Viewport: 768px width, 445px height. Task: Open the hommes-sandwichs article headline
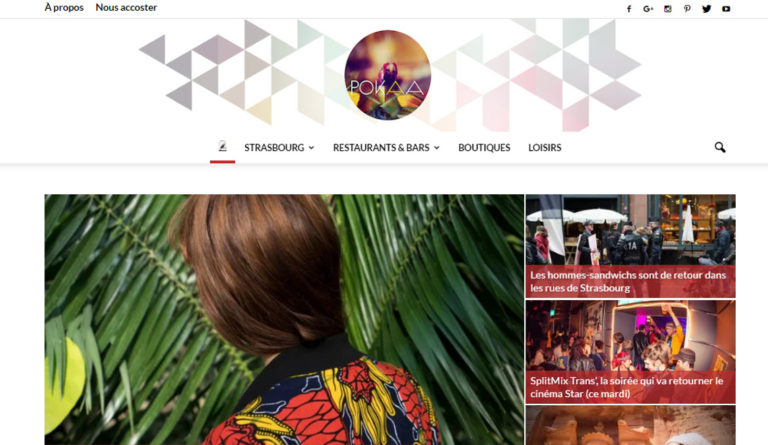pos(628,281)
